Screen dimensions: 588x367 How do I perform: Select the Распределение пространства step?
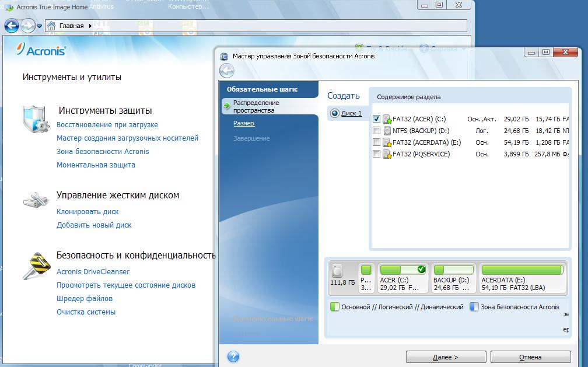pyautogui.click(x=270, y=107)
